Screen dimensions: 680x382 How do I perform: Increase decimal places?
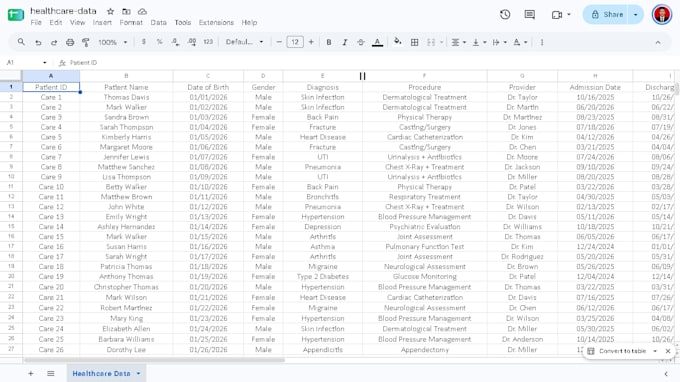pyautogui.click(x=192, y=42)
